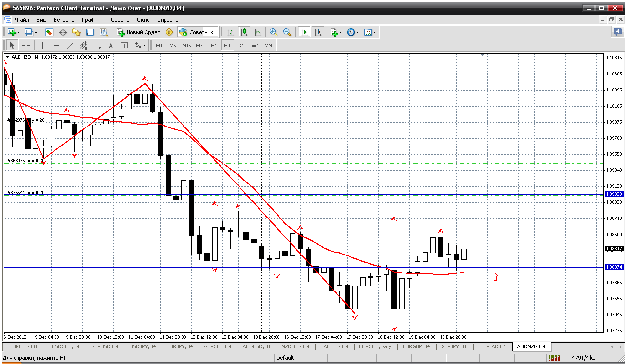Set timeframe to M1
627x364 pixels.
coord(159,45)
